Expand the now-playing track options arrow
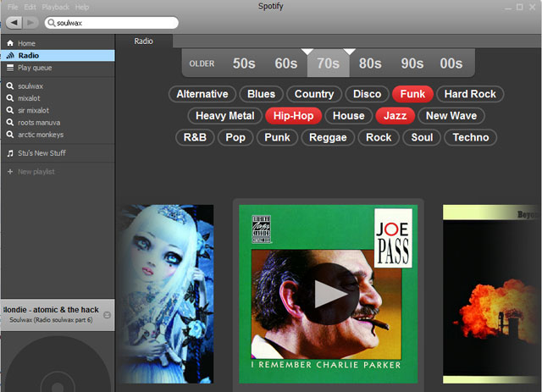This screenshot has height=392, width=542. pyautogui.click(x=107, y=315)
